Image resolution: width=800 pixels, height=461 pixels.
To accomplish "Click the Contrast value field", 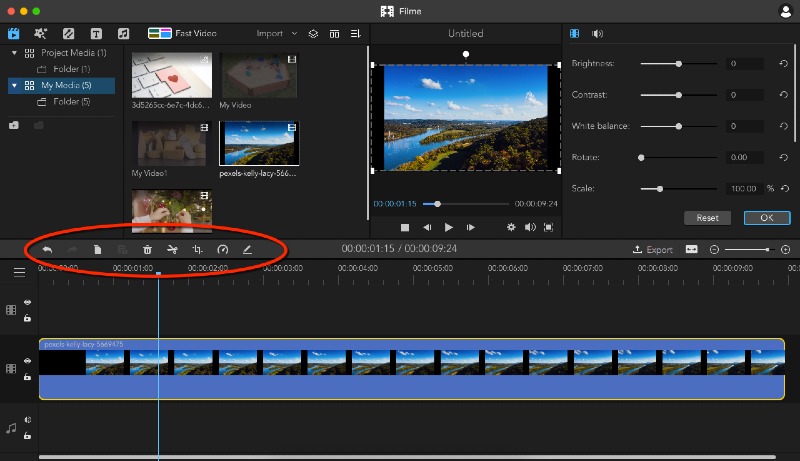I will [745, 95].
